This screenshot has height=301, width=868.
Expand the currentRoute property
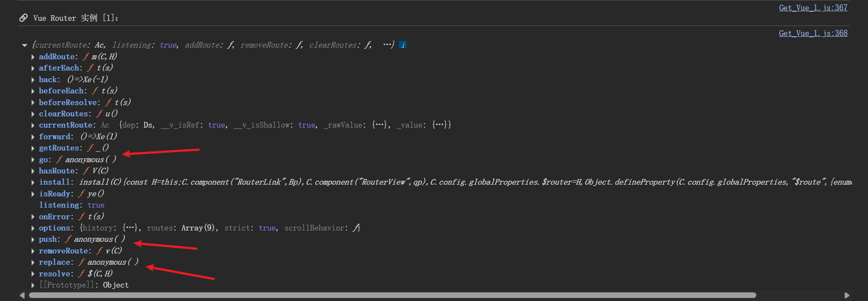pyautogui.click(x=33, y=125)
